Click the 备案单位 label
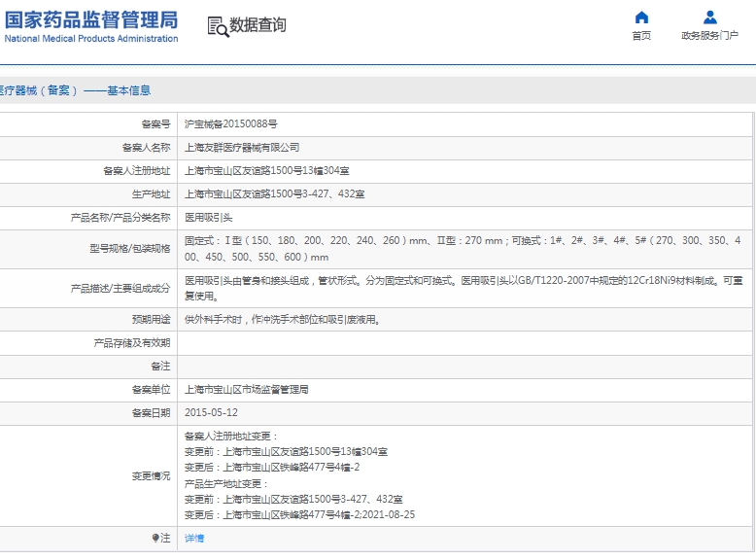Viewport: 756px width, 560px height. tap(151, 390)
